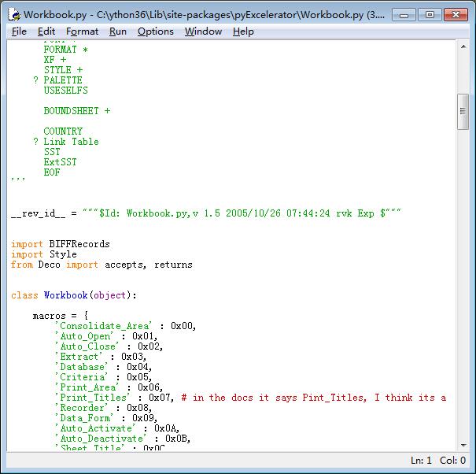The width and height of the screenshot is (476, 474).
Task: Click the Ln: 1 line indicator
Action: point(421,461)
